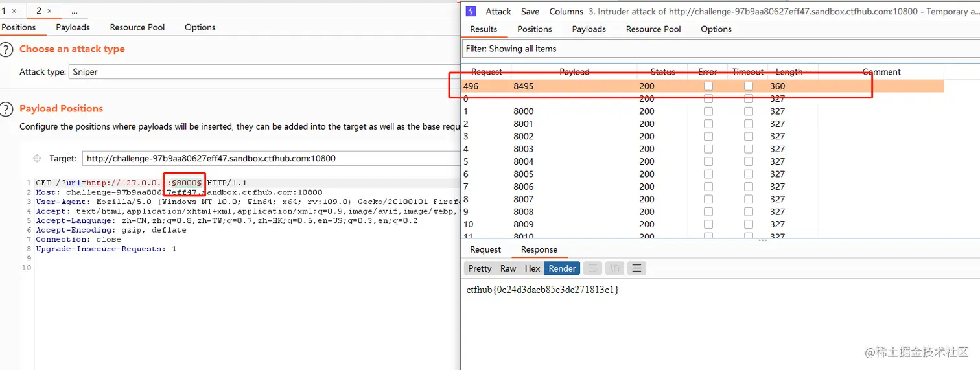Sort by the Payload column header
This screenshot has width=980, height=370.
pos(574,72)
